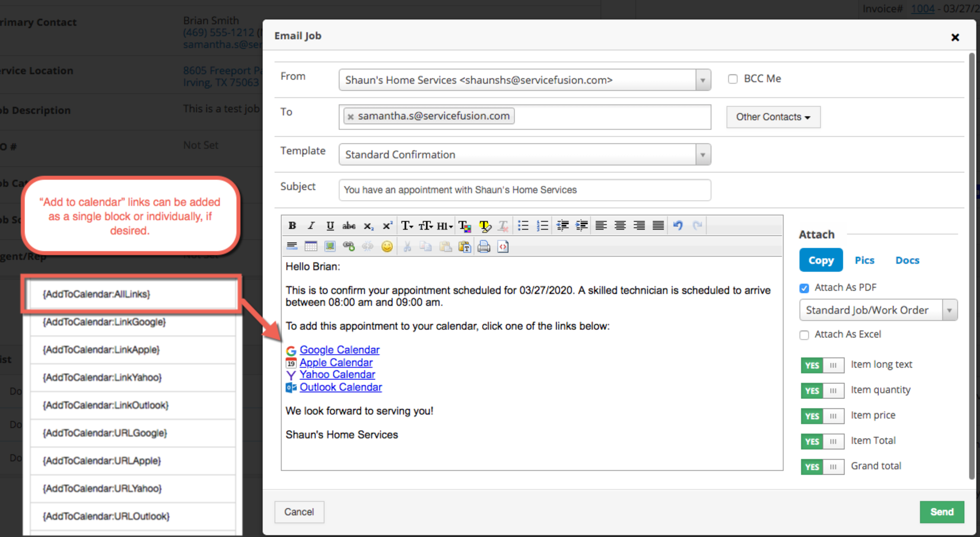Insert a smiley emoticon
The height and width of the screenshot is (537, 980).
point(387,246)
